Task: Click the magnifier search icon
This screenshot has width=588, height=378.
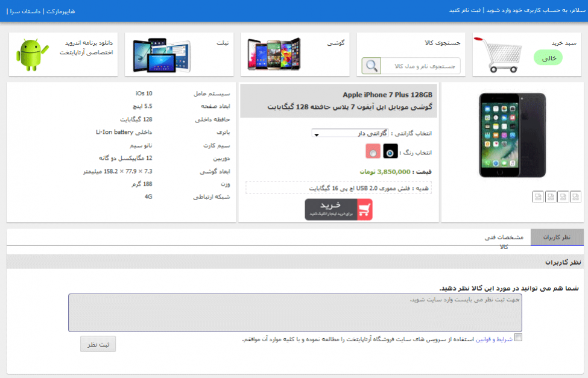Action: pyautogui.click(x=371, y=66)
